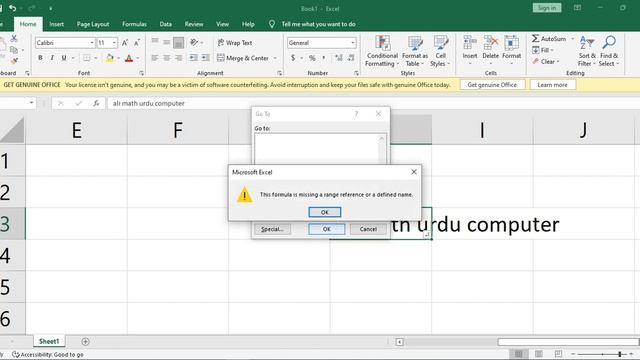Click the Decrease Font Size icon
The height and width of the screenshot is (360, 640).
click(x=137, y=42)
